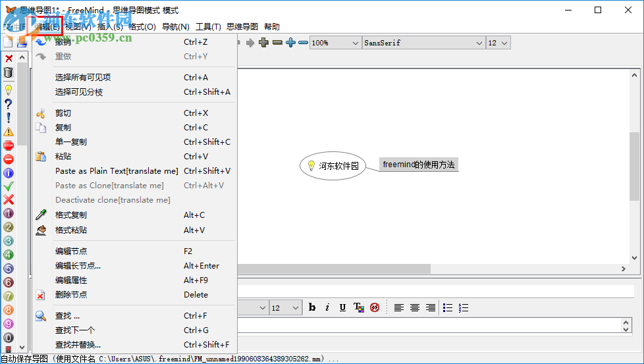Add the priority 5 number icon
Image resolution: width=644 pixels, height=364 pixels.
[9, 269]
